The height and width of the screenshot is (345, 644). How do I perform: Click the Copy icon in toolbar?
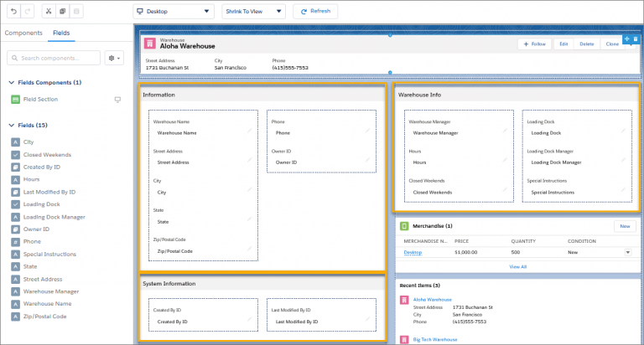click(62, 12)
